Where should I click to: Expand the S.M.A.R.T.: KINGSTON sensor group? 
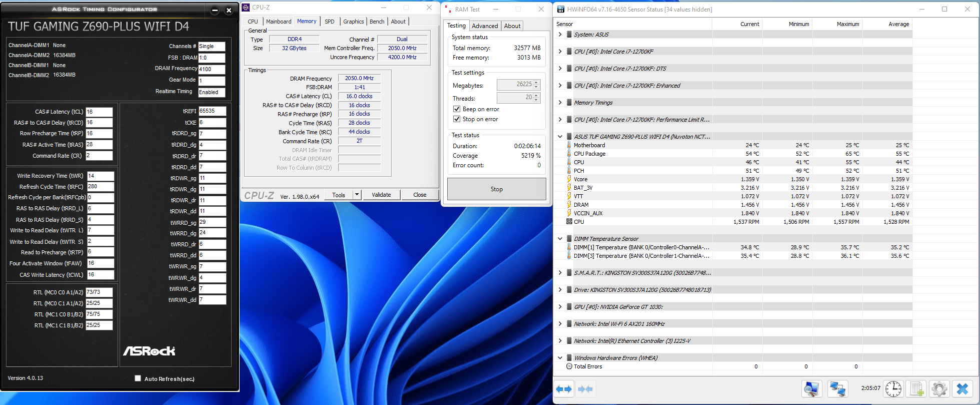click(560, 273)
